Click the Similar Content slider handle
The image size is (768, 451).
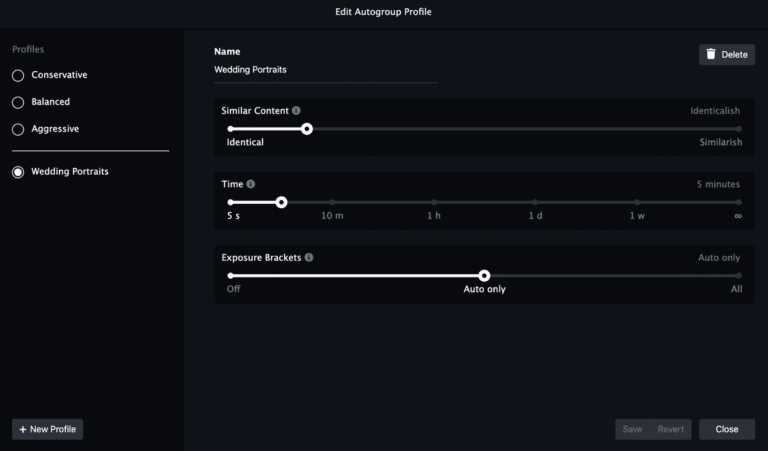point(307,128)
